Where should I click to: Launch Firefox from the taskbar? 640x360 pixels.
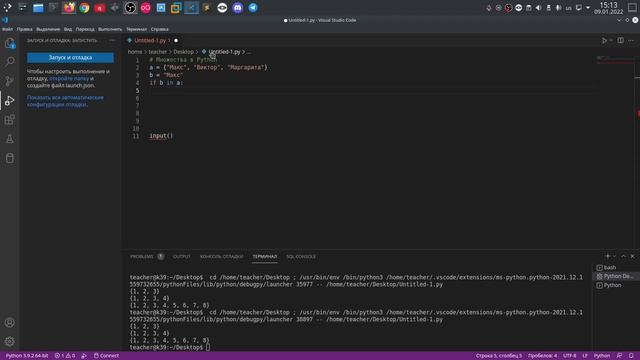(69, 8)
